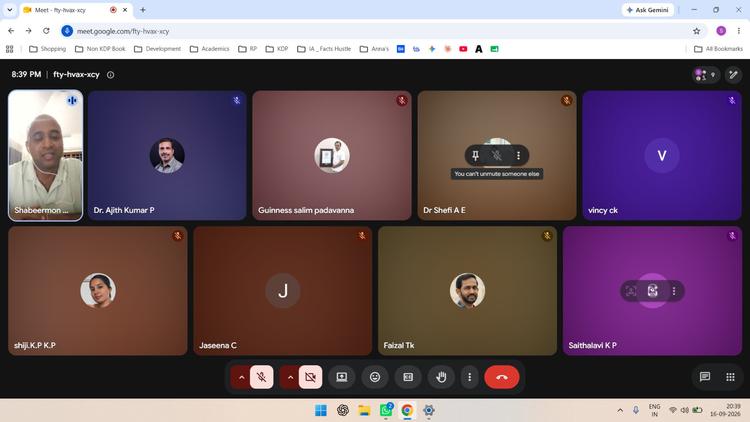Raise hand using the hand icon

441,377
